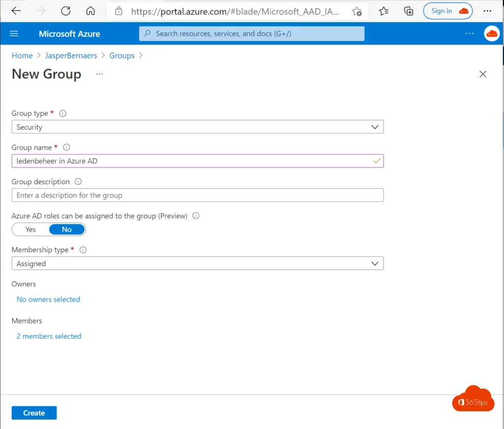The height and width of the screenshot is (429, 504).
Task: View site information via the lock icon
Action: 119,11
